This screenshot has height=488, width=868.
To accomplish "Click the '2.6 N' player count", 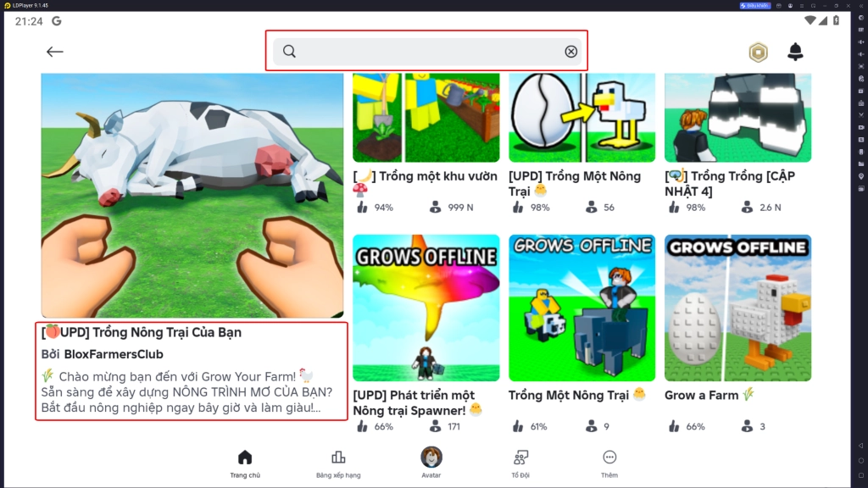I will pyautogui.click(x=761, y=208).
